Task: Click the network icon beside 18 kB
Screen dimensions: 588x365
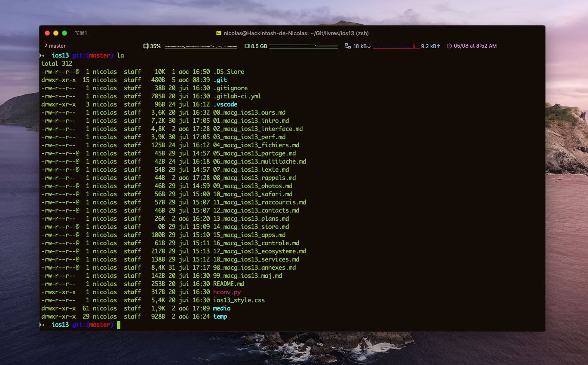Action: pyautogui.click(x=348, y=46)
